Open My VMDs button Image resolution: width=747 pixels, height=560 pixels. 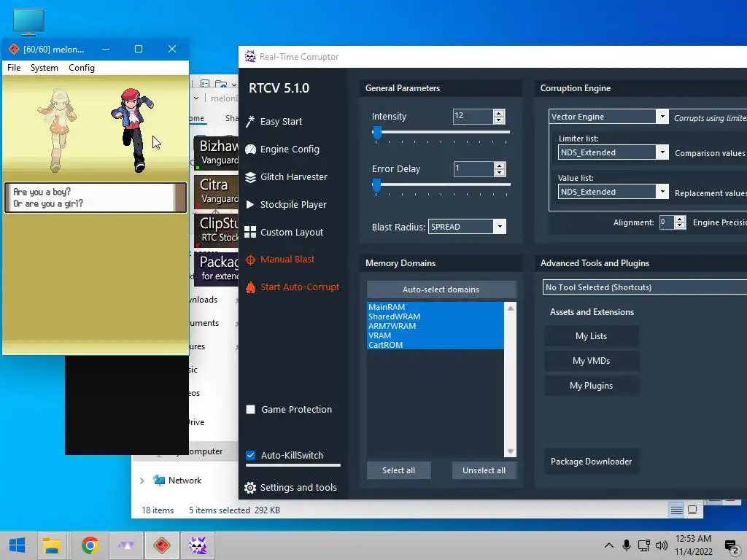[x=591, y=361]
